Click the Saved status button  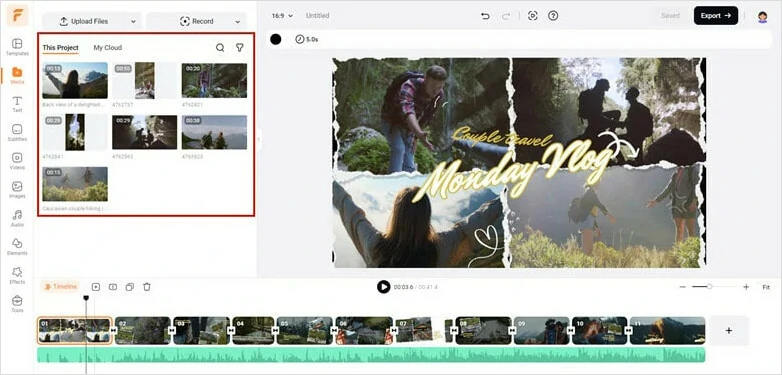(x=670, y=16)
